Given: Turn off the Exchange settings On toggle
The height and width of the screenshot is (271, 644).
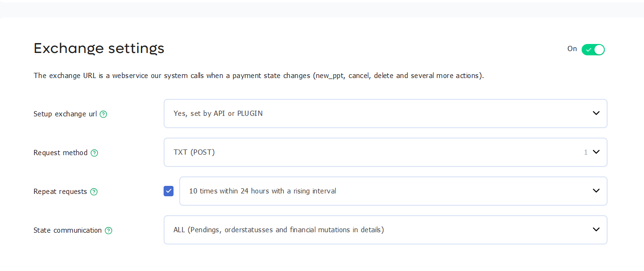Looking at the screenshot, I should tap(593, 50).
